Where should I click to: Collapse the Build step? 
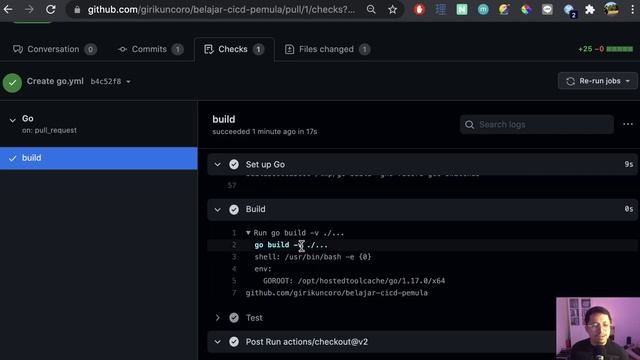click(x=218, y=209)
